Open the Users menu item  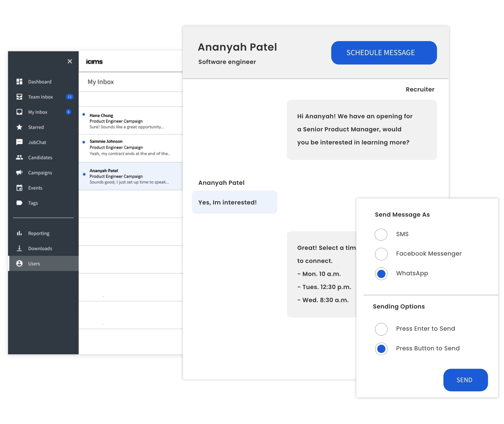[34, 264]
